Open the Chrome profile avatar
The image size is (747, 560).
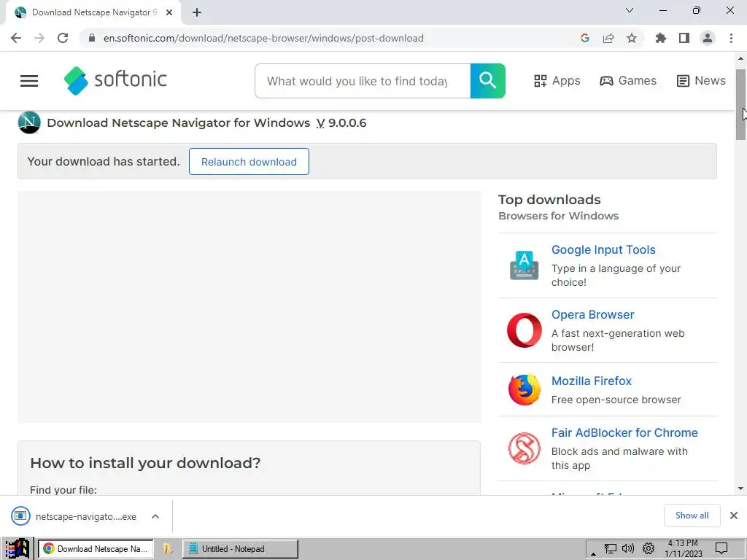click(708, 38)
